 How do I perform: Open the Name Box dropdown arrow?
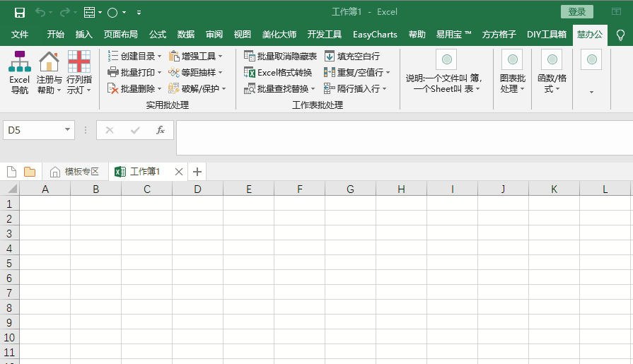[x=67, y=129]
